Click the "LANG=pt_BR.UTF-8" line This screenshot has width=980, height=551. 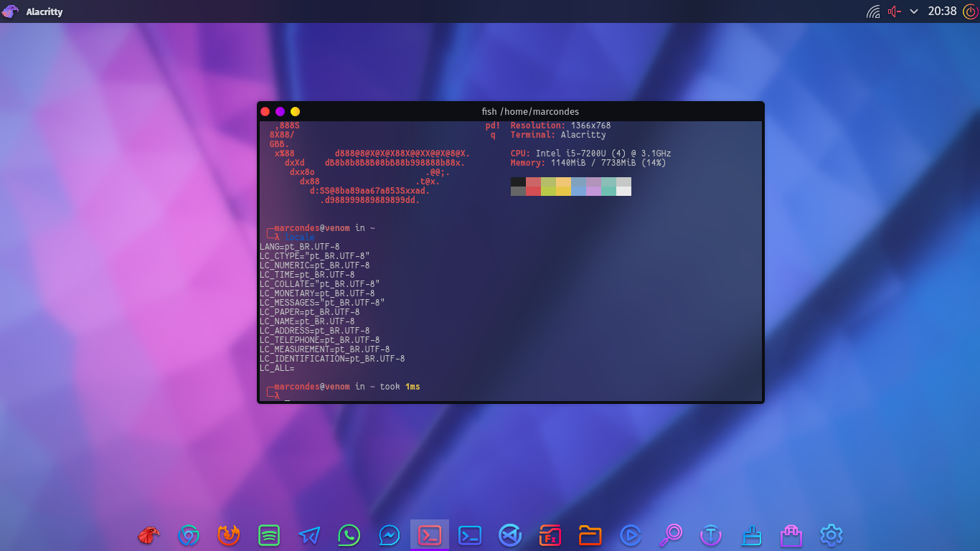tap(300, 247)
